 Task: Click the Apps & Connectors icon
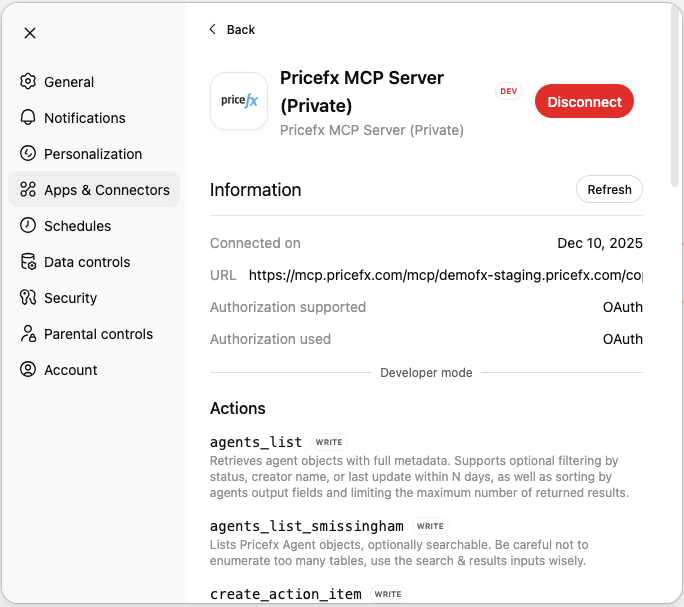pos(28,189)
